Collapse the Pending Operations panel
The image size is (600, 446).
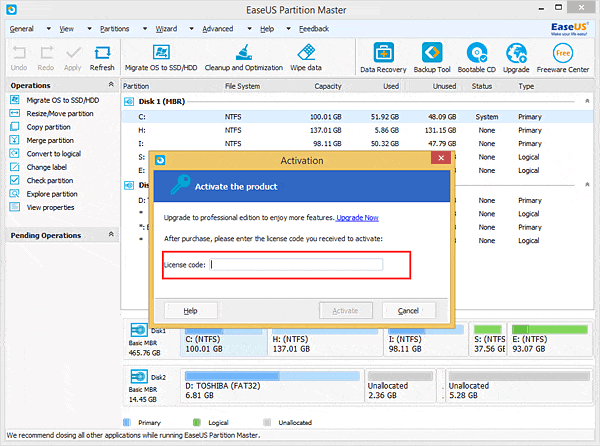coord(111,234)
